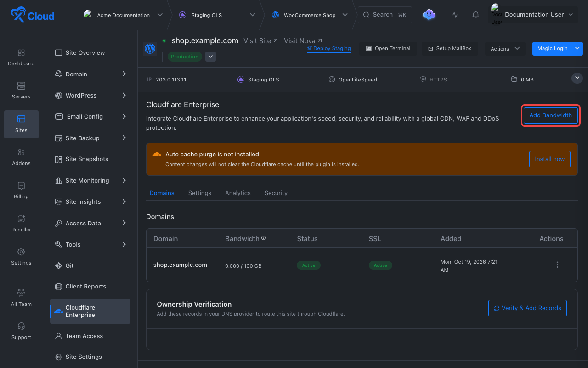Open Settings in the left rail
This screenshot has height=368, width=588.
21,257
